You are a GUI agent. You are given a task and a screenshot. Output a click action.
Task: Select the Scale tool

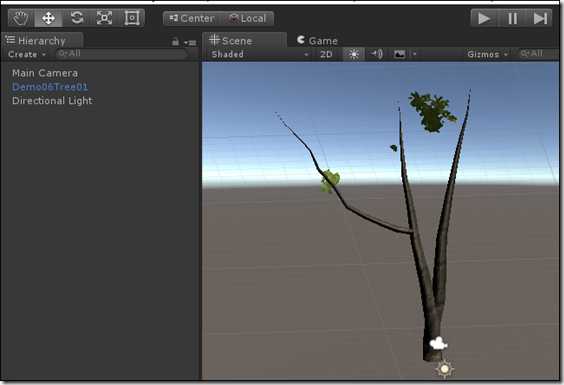pyautogui.click(x=104, y=18)
